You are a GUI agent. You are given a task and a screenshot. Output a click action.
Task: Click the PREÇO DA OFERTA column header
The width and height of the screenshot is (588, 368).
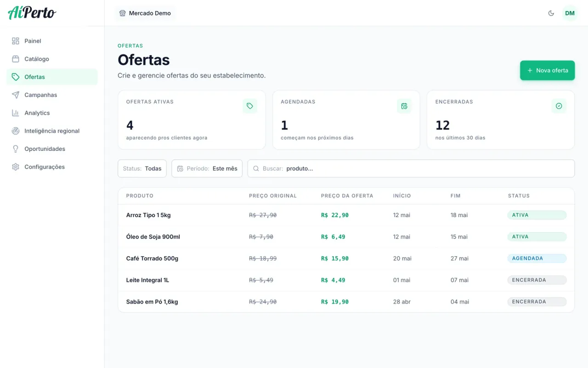coord(347,196)
